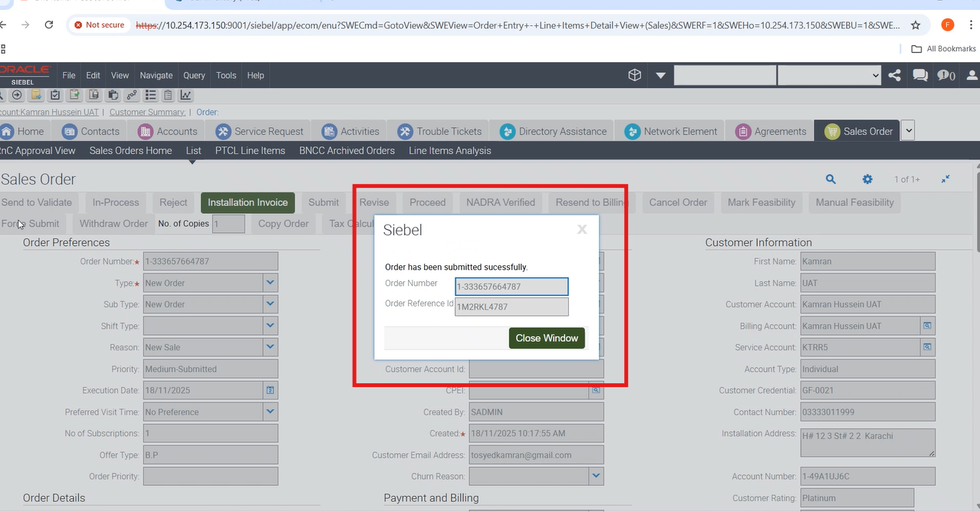
Task: Dismiss Siebel dialog with X button
Action: coord(582,229)
